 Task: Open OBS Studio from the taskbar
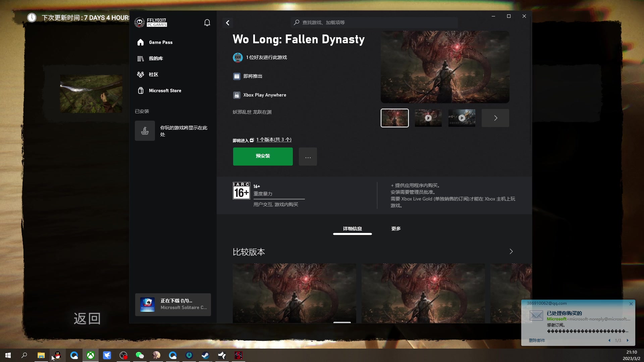[123, 355]
